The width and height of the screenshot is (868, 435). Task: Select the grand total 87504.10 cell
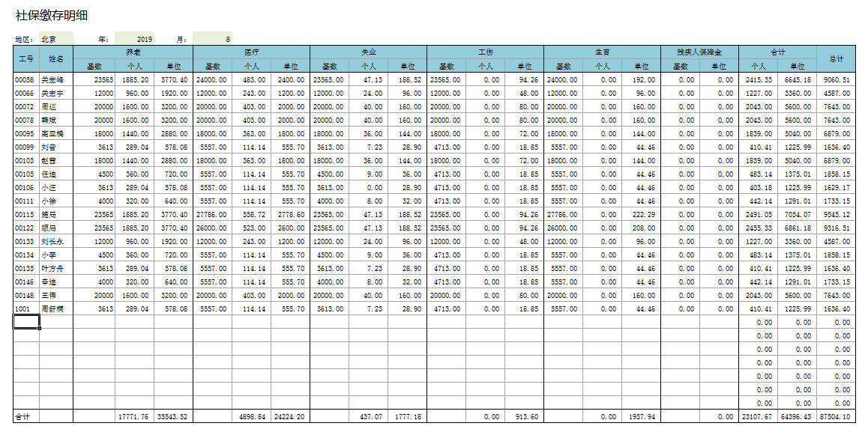(835, 416)
